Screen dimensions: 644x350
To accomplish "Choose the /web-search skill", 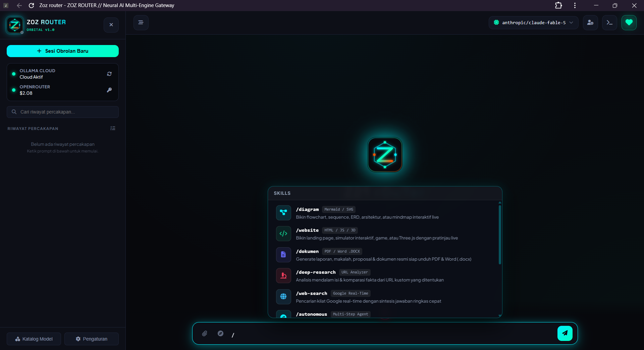I will [384, 297].
